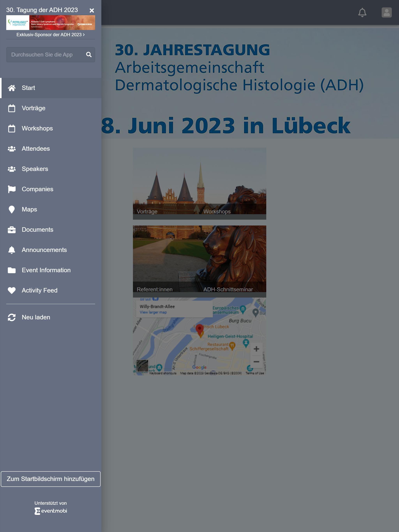
Task: Open the Speakers section
Action: coord(50,169)
